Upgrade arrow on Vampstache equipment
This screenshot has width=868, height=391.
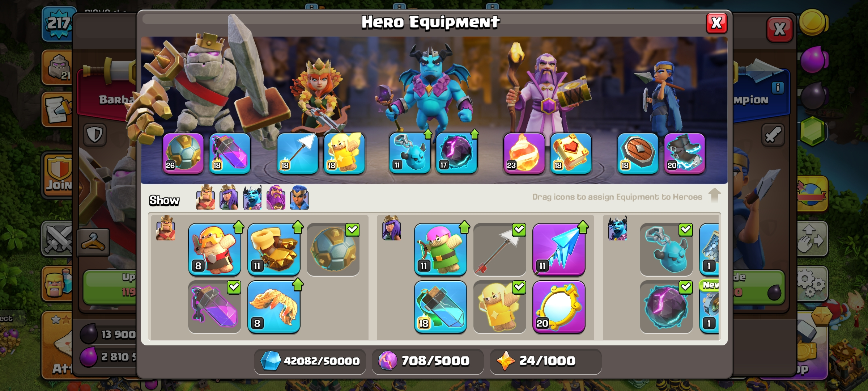tap(298, 285)
